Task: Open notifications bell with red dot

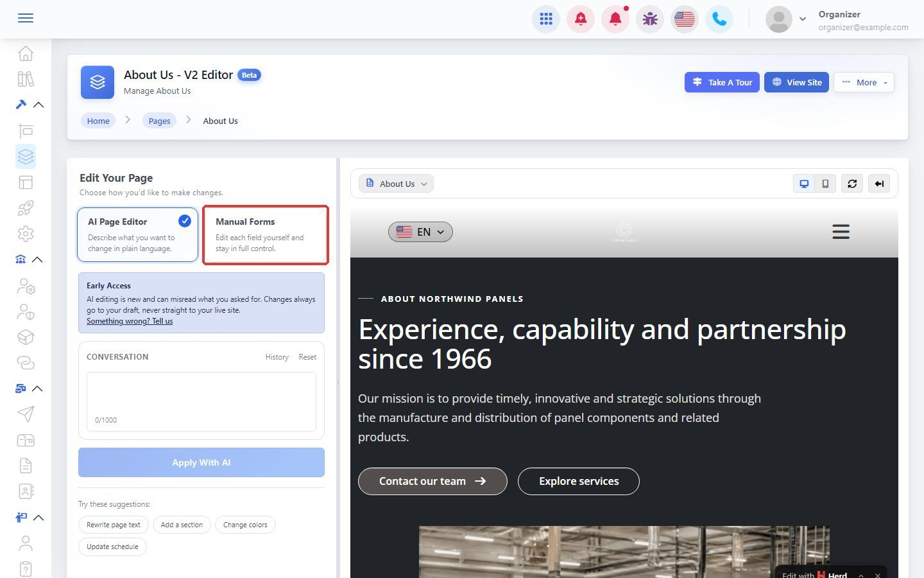Action: click(x=615, y=19)
